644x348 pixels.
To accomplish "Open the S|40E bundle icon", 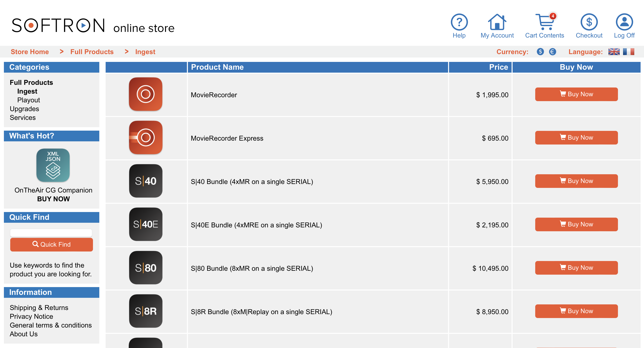I will [x=146, y=224].
